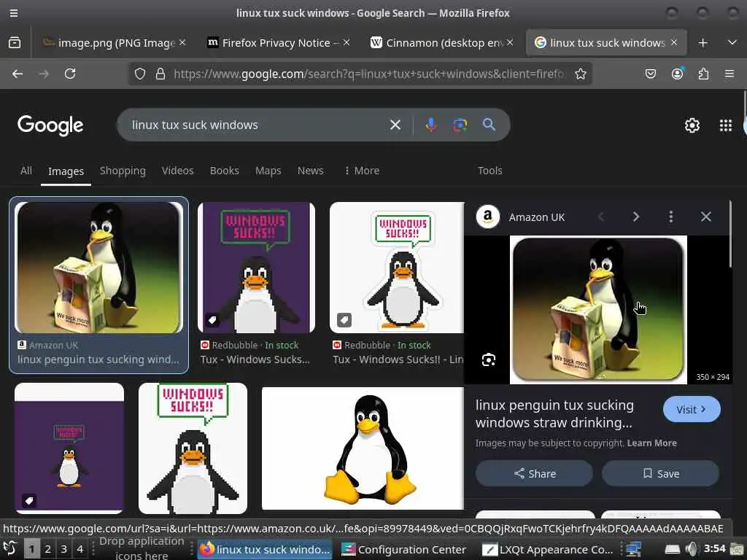Bookmark this page with star icon
The height and width of the screenshot is (560, 747).
coord(580,74)
